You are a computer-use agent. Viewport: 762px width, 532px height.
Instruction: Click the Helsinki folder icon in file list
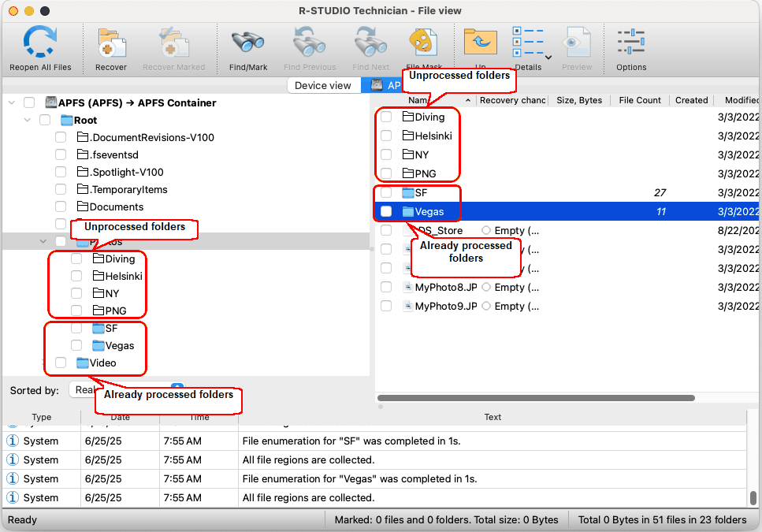click(408, 136)
